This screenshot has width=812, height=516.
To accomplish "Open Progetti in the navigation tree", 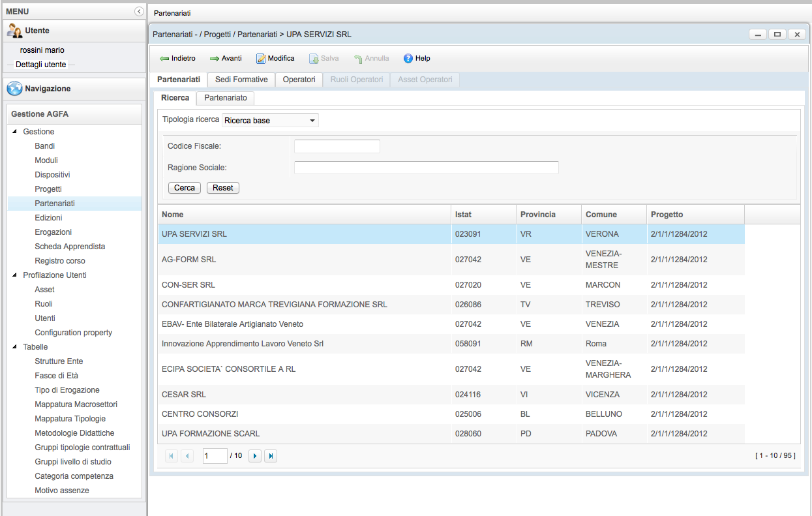I will coord(48,189).
